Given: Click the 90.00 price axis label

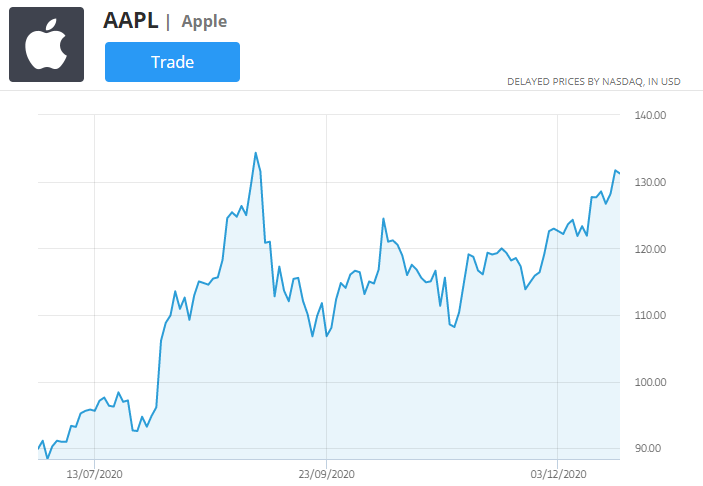Looking at the screenshot, I should pyautogui.click(x=650, y=448).
